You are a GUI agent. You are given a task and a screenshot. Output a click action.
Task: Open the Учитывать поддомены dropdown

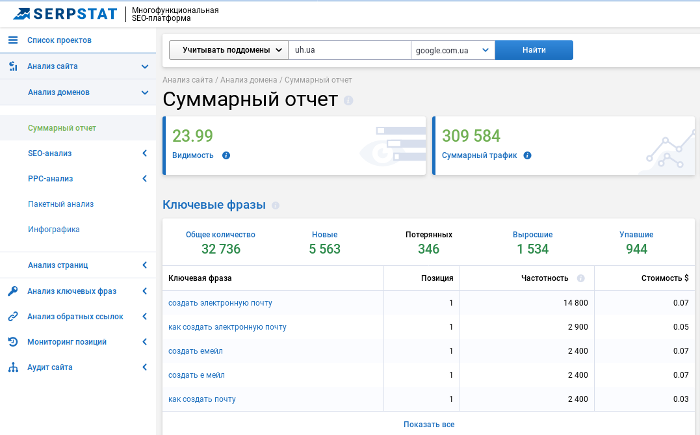tap(229, 50)
